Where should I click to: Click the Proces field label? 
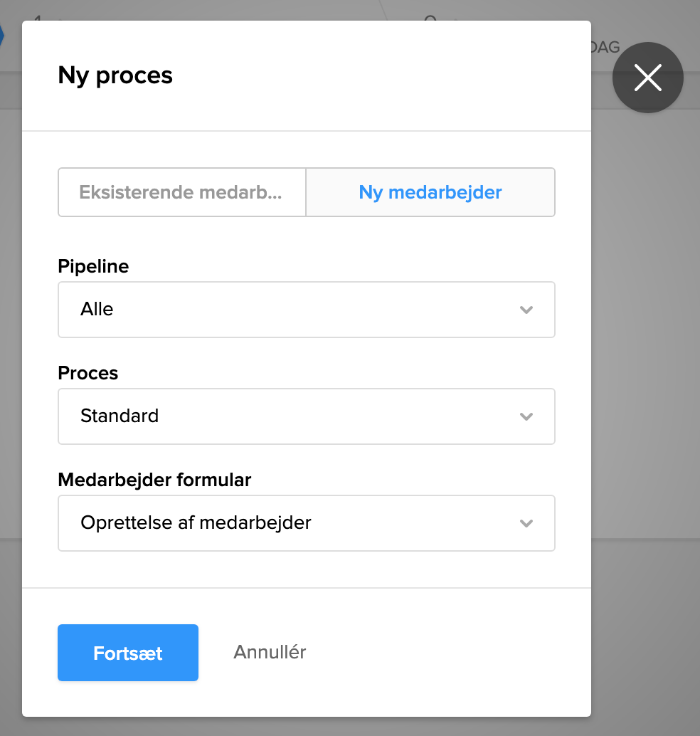coord(87,373)
